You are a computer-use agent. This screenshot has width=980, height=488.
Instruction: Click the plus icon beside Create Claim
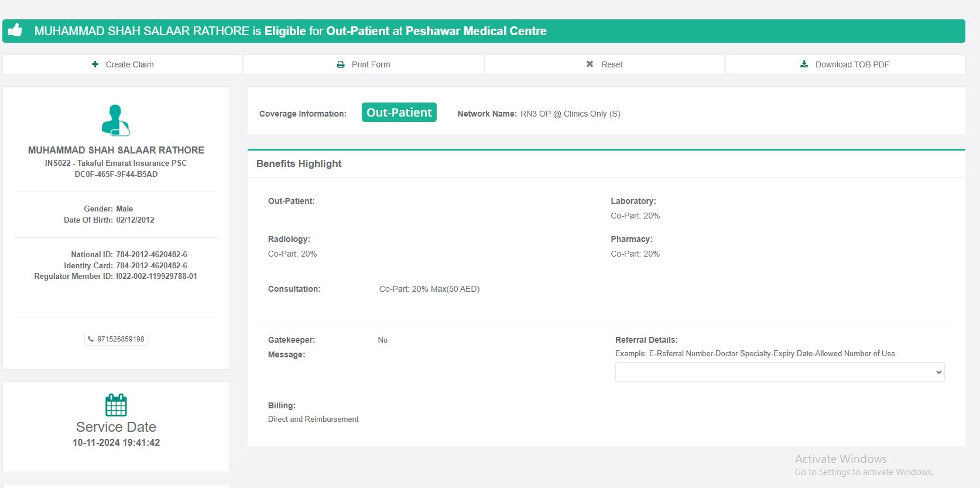pyautogui.click(x=95, y=64)
